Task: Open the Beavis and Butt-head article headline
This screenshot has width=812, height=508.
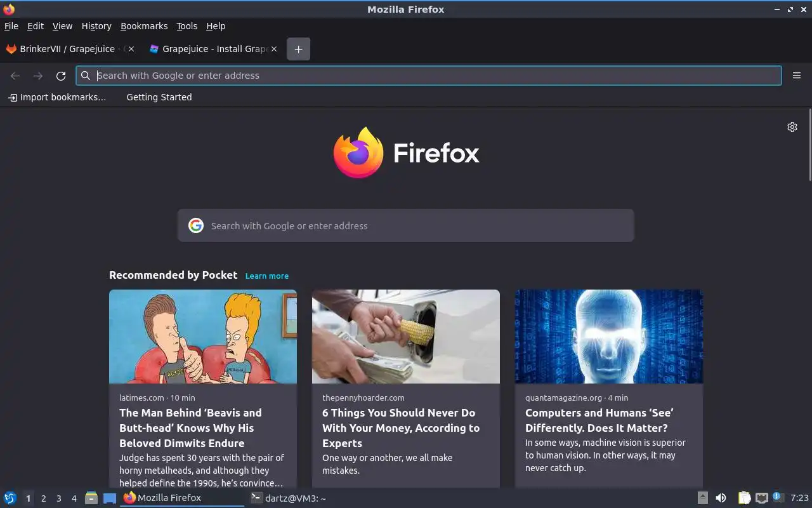Action: (190, 428)
